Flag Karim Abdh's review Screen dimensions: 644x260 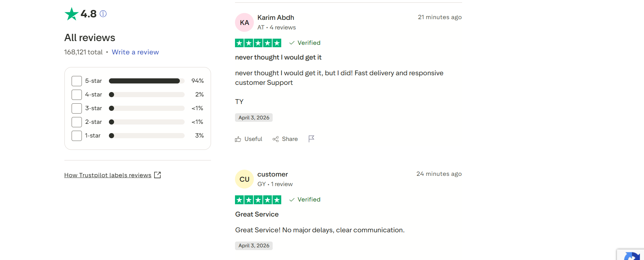tap(311, 139)
